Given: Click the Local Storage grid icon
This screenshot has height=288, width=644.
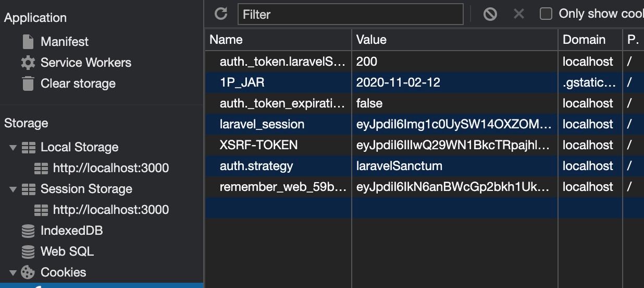Looking at the screenshot, I should pyautogui.click(x=29, y=147).
